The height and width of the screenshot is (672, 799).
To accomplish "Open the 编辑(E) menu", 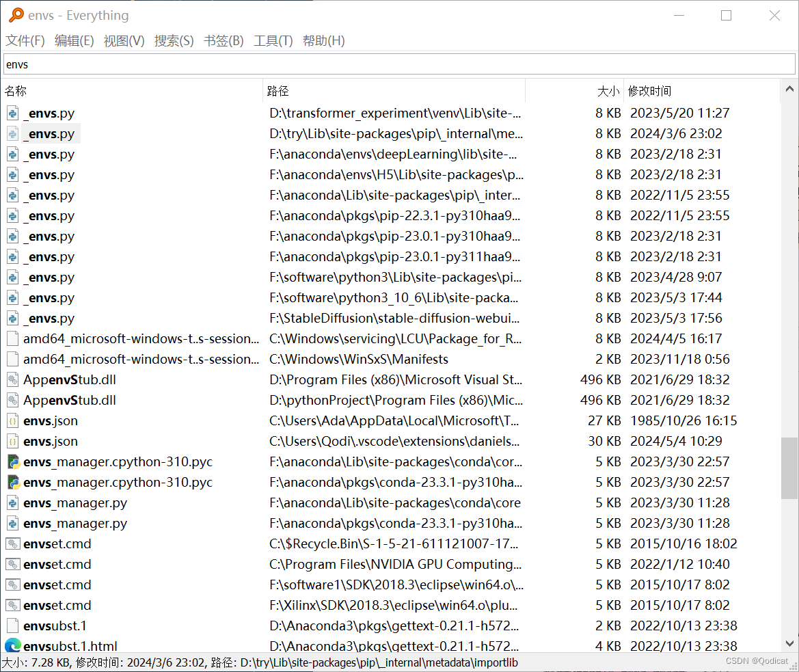I will (x=74, y=41).
